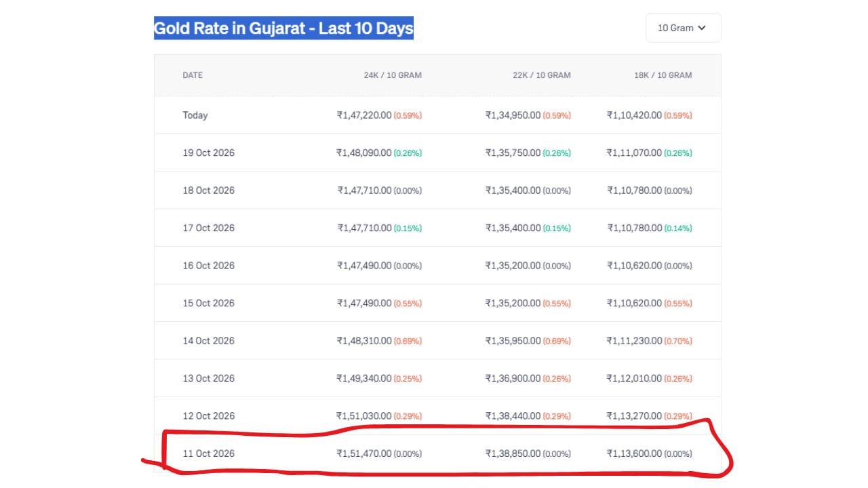Click 14 Oct 24K price ₹1,48,310.00

tap(364, 340)
